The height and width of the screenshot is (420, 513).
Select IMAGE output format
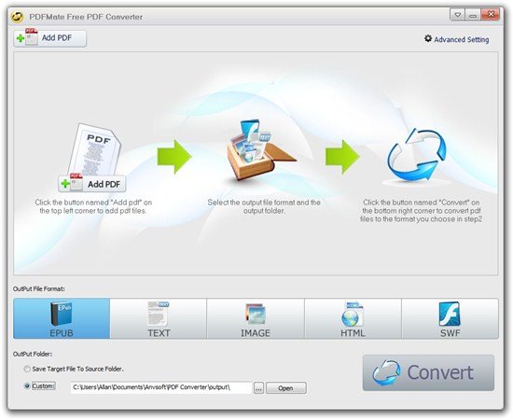[x=256, y=318]
